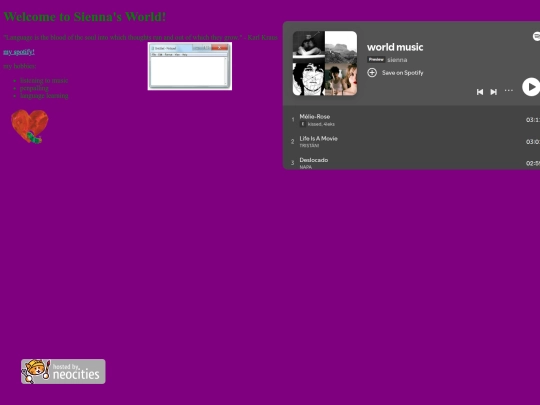Screen dimensions: 540x405
Task: Open the sienna profile name
Action: tap(397, 60)
